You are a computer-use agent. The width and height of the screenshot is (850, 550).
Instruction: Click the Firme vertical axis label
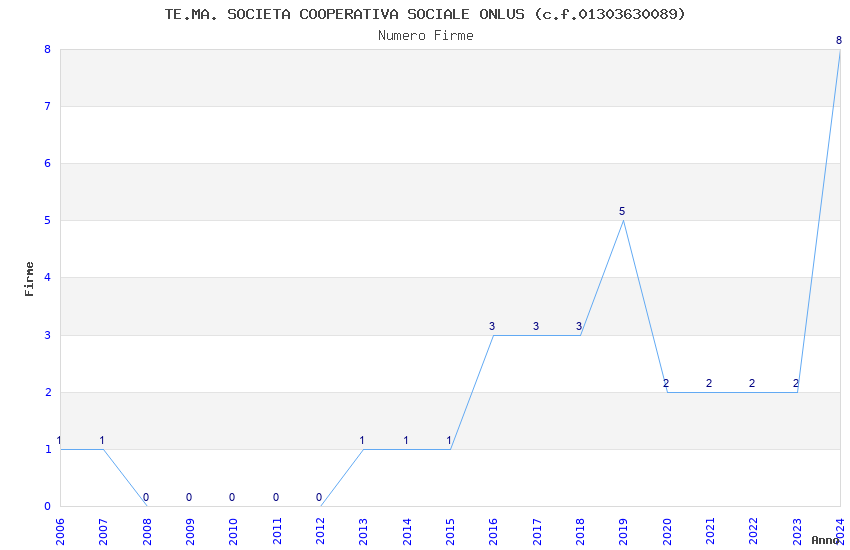[29, 279]
